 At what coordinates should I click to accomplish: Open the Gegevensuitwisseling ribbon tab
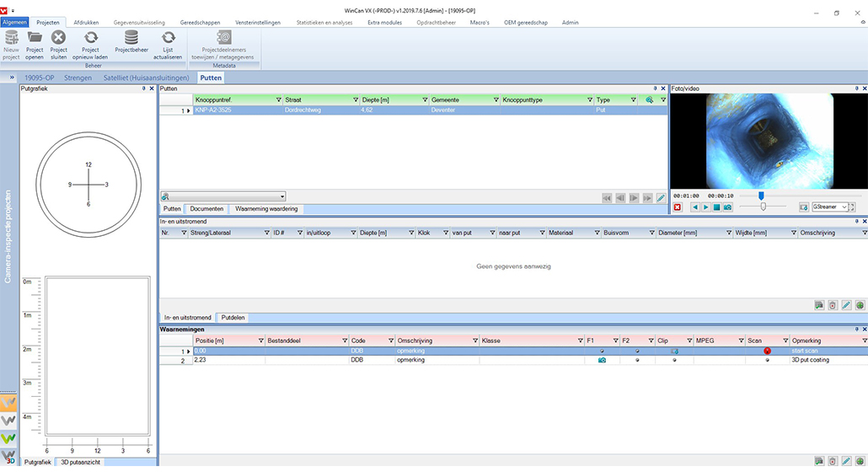tap(139, 23)
